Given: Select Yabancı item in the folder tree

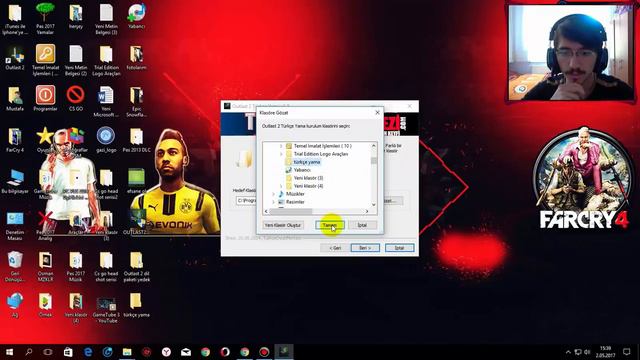Looking at the screenshot, I should (302, 170).
